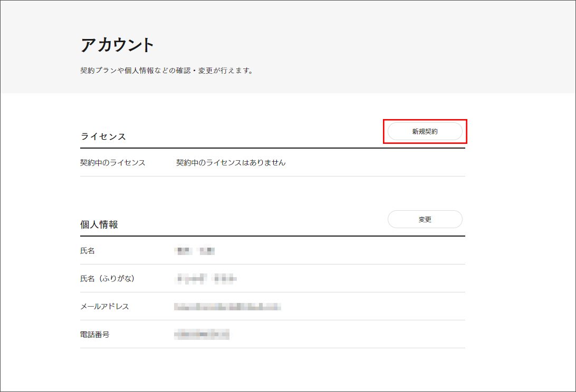576x392 pixels.
Task: Click the first blurred word of 氏名 value
Action: tap(184, 251)
